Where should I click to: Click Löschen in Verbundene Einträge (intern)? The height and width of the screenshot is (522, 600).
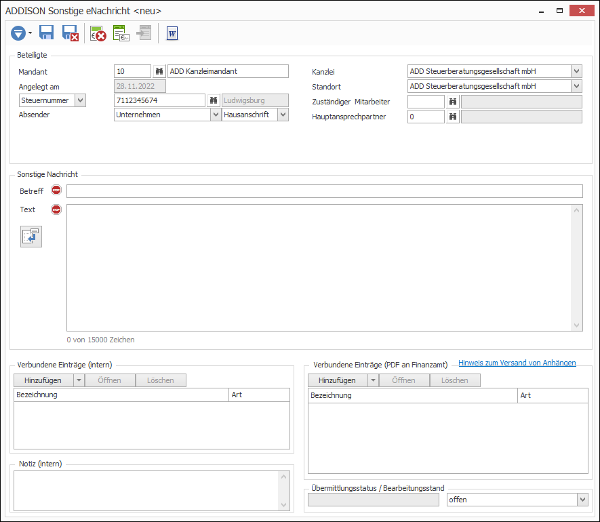(x=161, y=380)
